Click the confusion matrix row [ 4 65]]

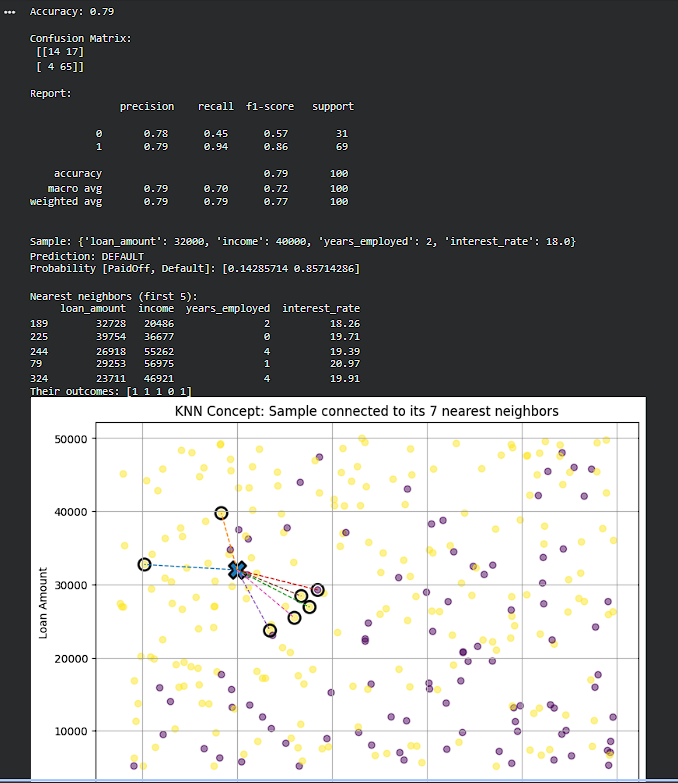[60, 66]
